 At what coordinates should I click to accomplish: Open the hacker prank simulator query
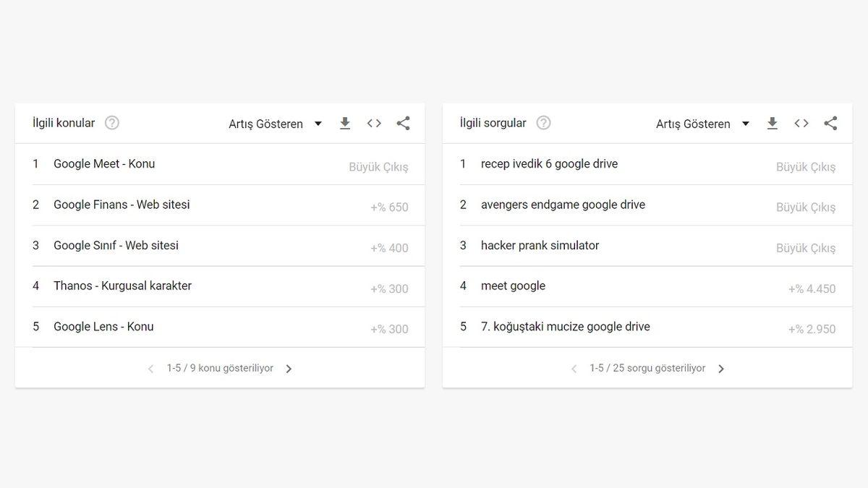(540, 245)
